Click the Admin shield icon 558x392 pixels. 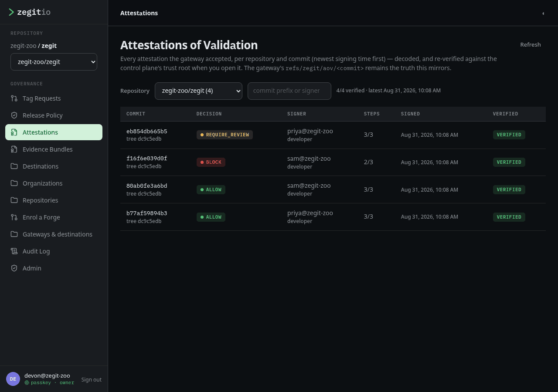pos(14,268)
